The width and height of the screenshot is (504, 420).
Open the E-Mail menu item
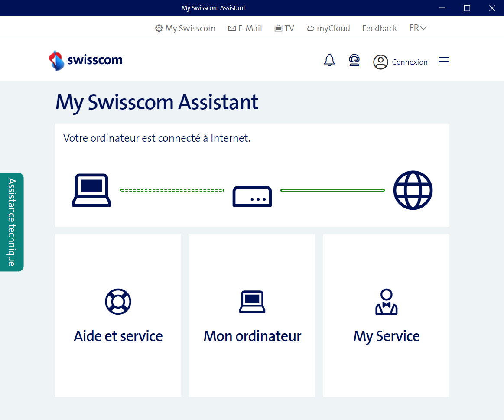click(245, 28)
